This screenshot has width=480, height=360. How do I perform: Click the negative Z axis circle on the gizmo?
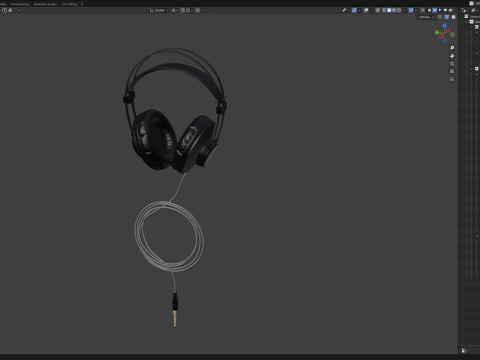444,41
